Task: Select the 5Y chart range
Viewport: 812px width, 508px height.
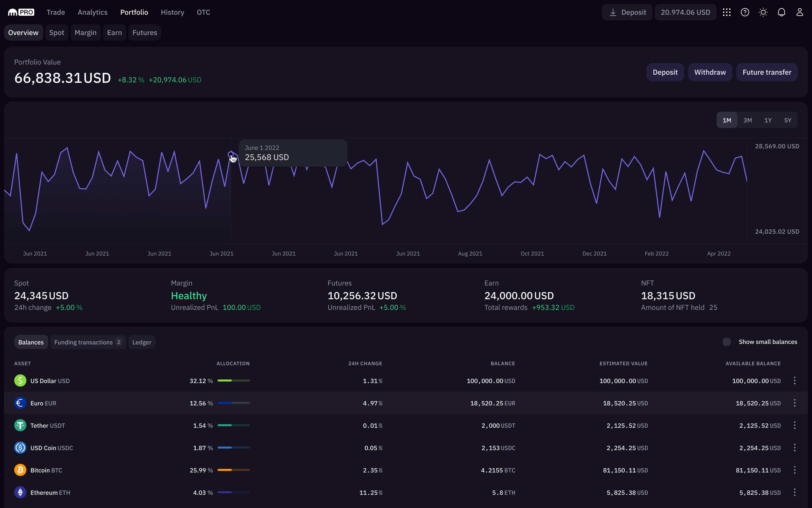Action: 788,120
